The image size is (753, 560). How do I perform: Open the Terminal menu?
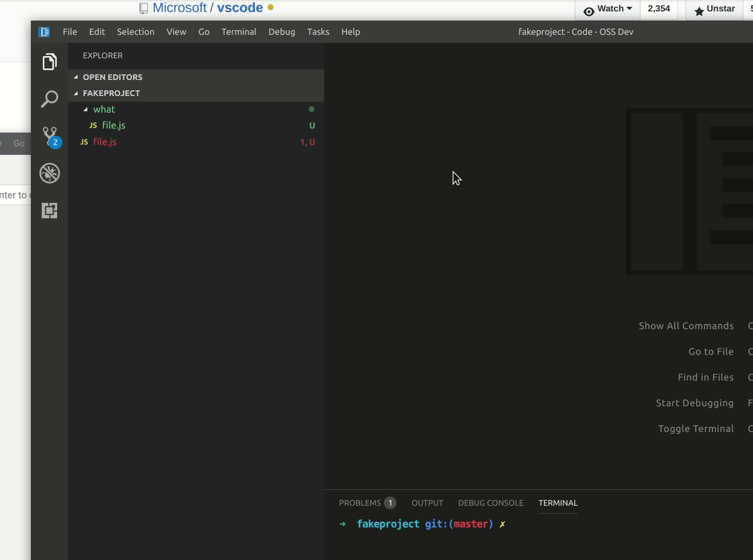[x=239, y=32]
